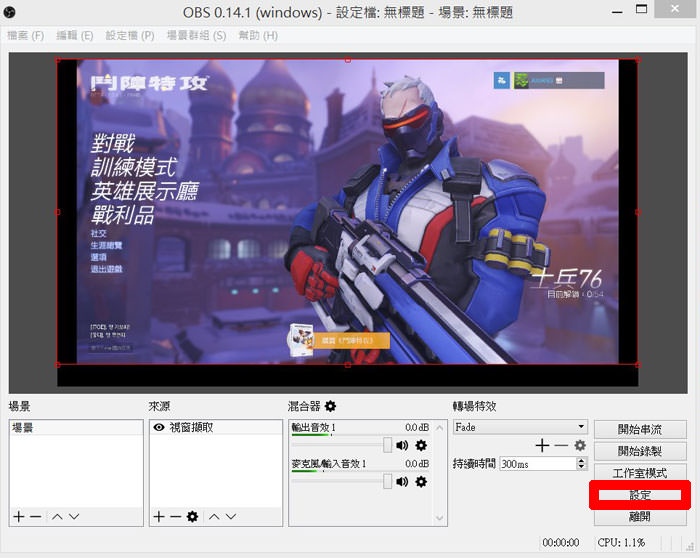Click the 工作室模式 button
This screenshot has height=558, width=700.
[640, 473]
